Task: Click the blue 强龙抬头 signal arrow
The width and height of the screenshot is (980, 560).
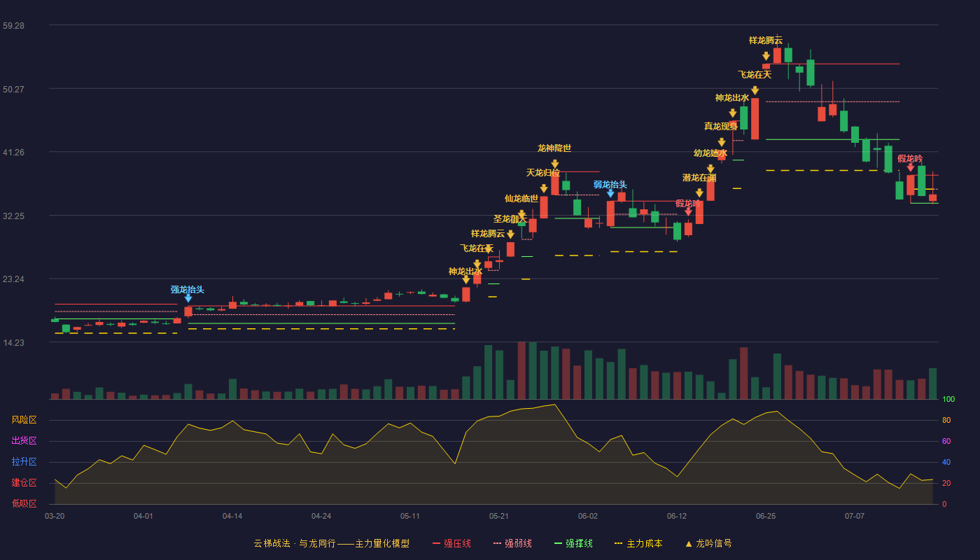Action: [188, 298]
